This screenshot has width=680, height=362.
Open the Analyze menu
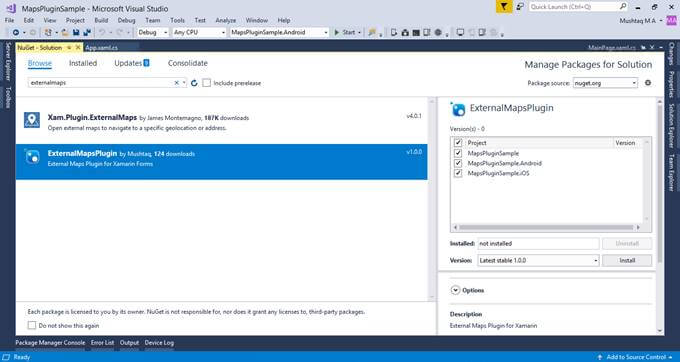226,20
